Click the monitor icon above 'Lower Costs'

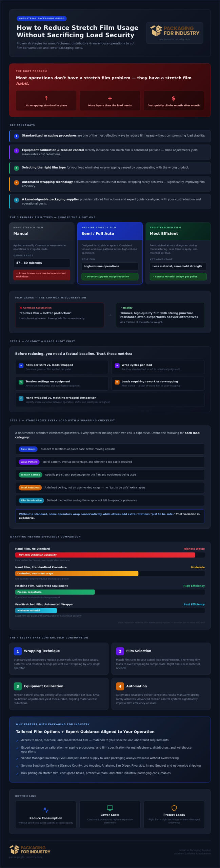(110, 808)
